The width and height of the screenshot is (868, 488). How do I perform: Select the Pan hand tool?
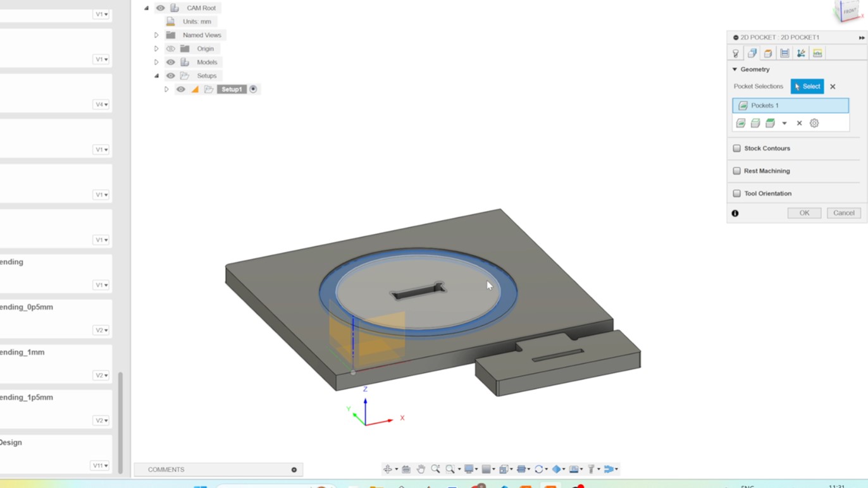(421, 469)
